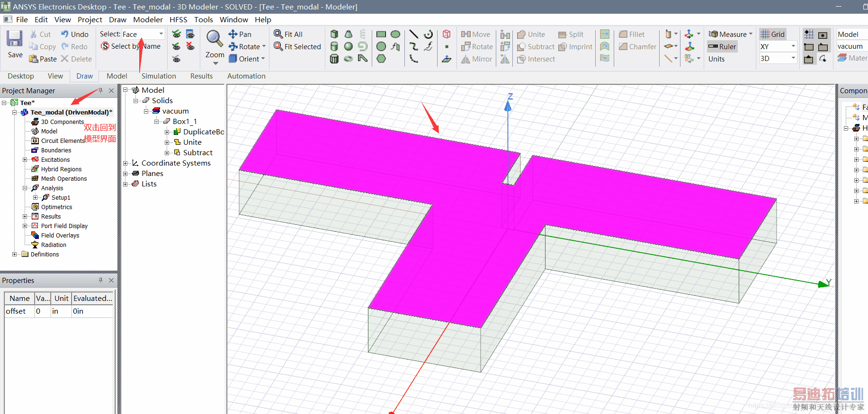Select the Draw rectangle tool icon
The height and width of the screenshot is (414, 868).
(381, 34)
